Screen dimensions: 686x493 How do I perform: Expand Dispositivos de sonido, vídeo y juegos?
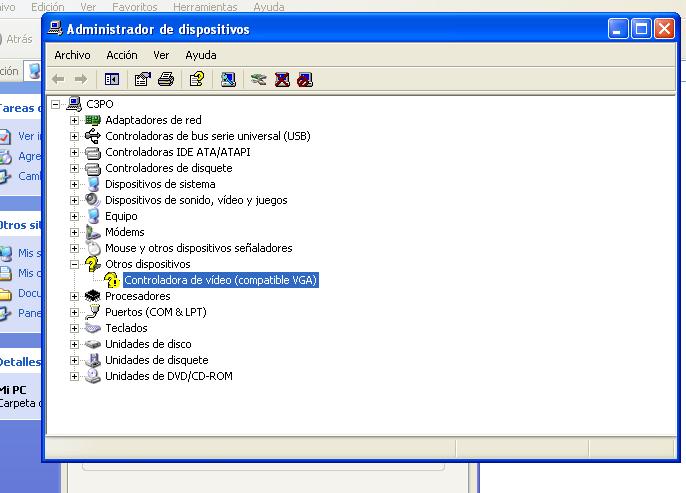click(x=74, y=200)
